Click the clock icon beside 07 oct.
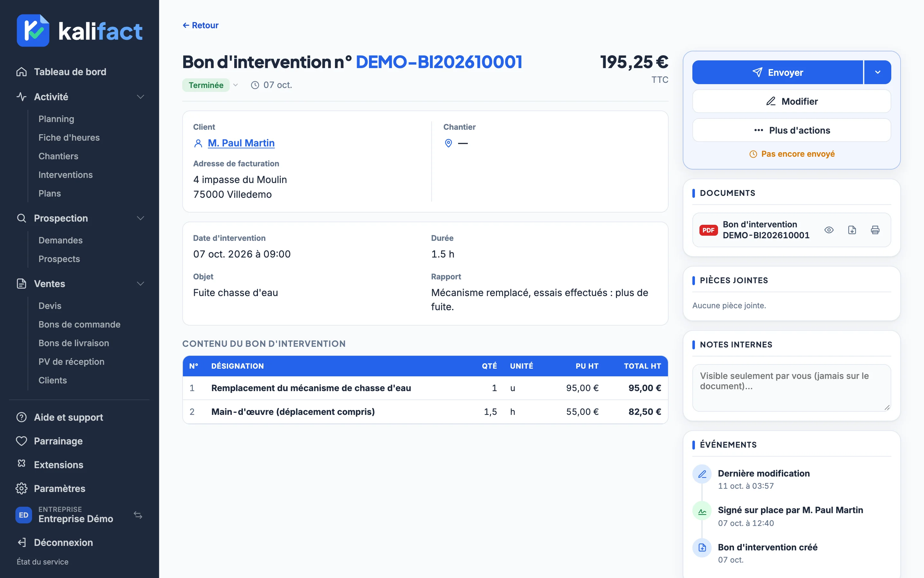Screen dimensions: 924x578 255,85
